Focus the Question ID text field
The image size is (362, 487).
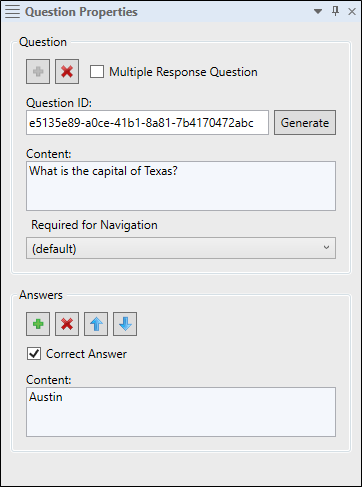coord(147,123)
